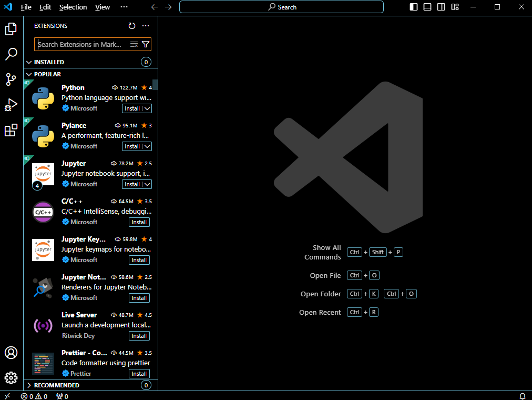Open the View menu
532x400 pixels.
coord(102,7)
